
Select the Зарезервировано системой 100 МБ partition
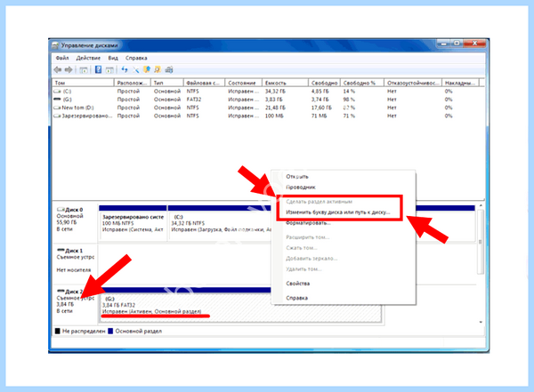133,223
